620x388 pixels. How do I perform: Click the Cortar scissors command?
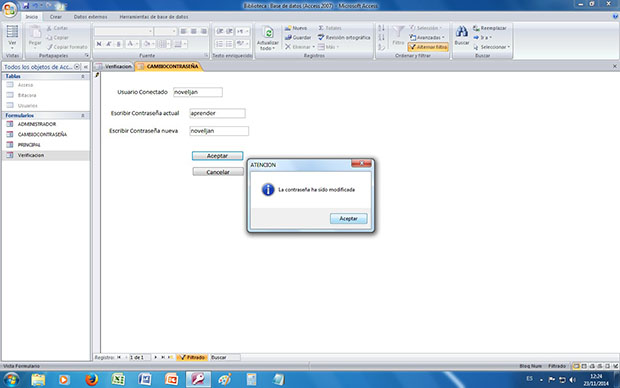click(x=57, y=28)
